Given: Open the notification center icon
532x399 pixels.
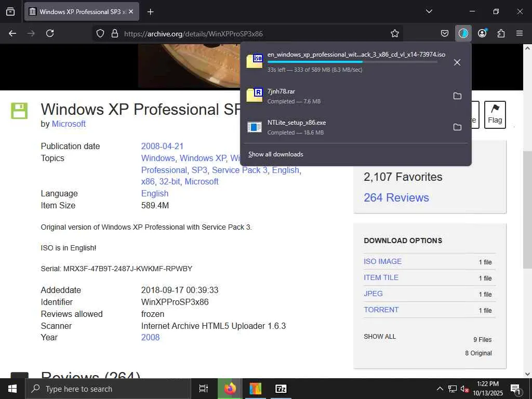Looking at the screenshot, I should 516,390.
